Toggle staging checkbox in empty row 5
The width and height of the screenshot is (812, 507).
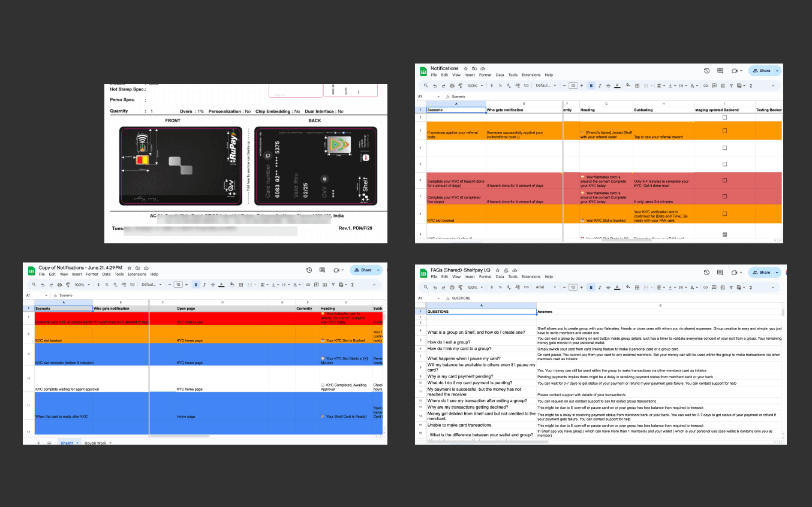click(x=724, y=164)
